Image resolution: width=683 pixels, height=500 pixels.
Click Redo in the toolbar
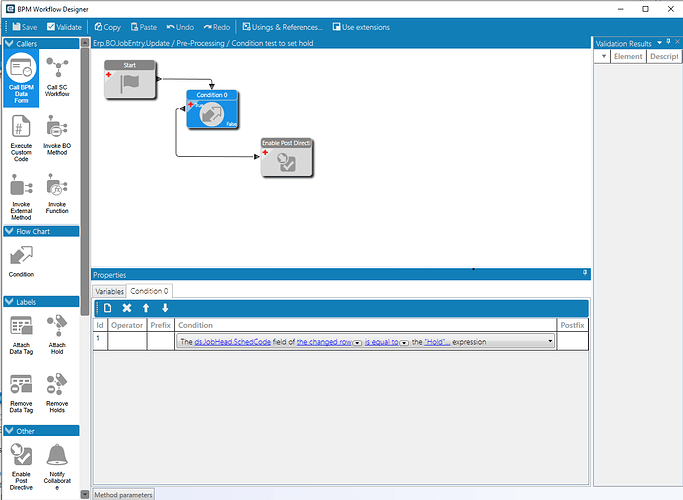pyautogui.click(x=216, y=27)
